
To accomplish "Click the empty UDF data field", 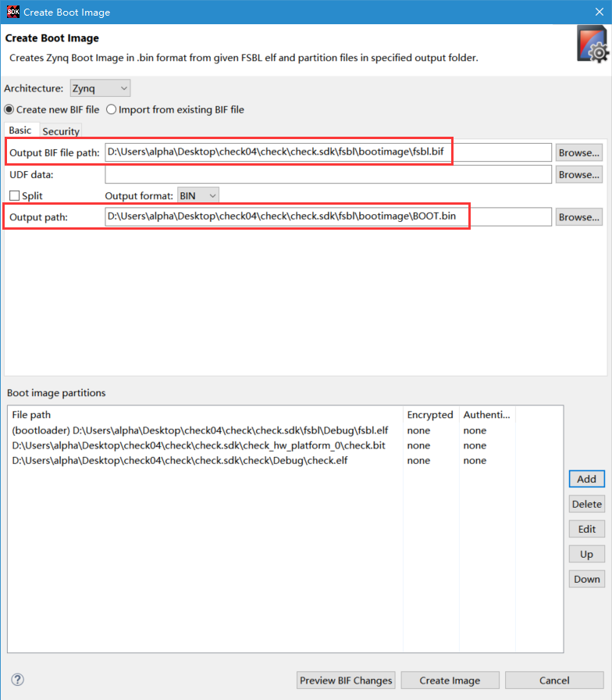I will (x=329, y=174).
